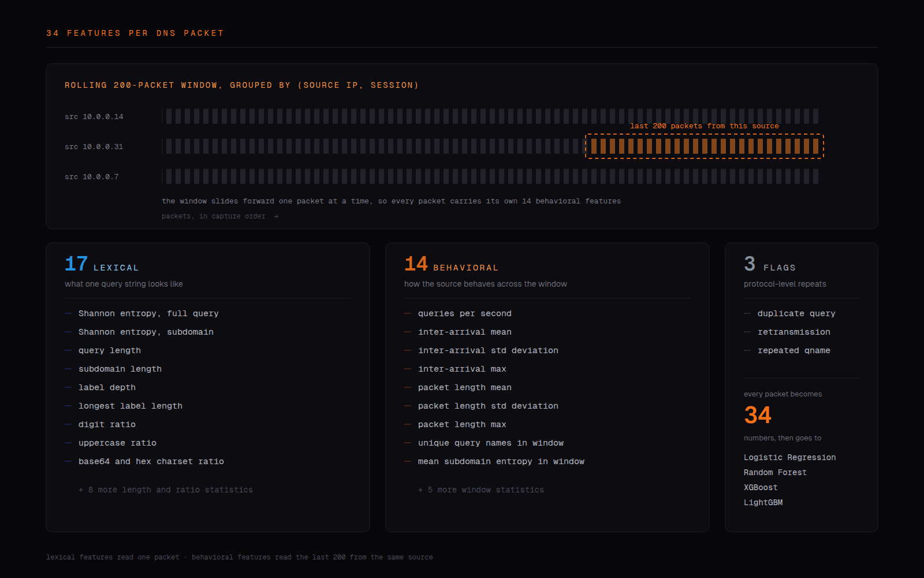Select the "retransmission" flag
Screen dimensions: 924x578
[x=794, y=332]
